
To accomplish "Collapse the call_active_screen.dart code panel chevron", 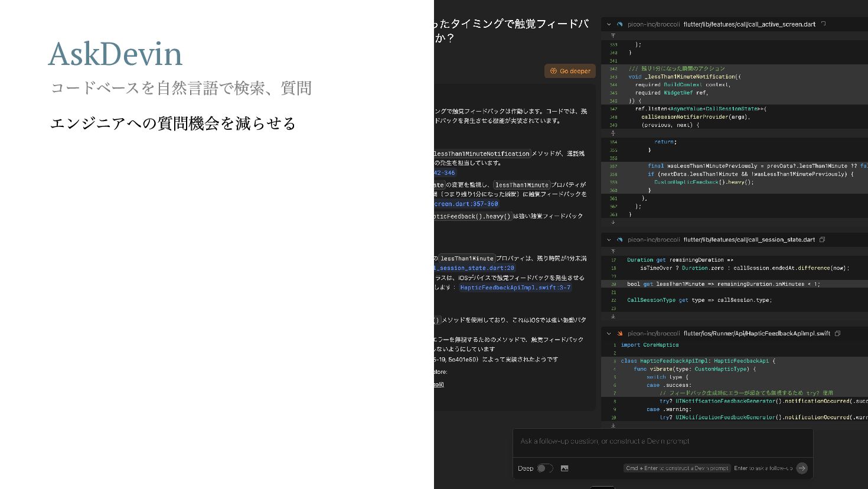I will click(x=609, y=25).
